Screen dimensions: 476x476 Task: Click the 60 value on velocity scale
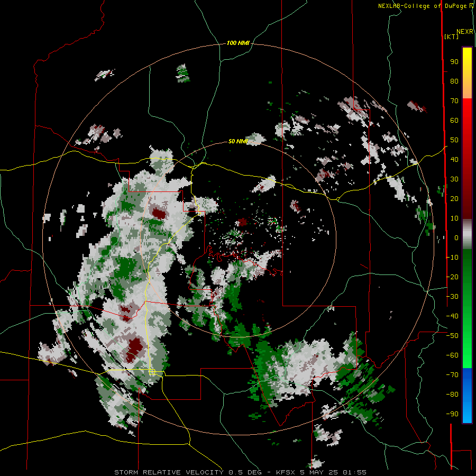coord(454,121)
